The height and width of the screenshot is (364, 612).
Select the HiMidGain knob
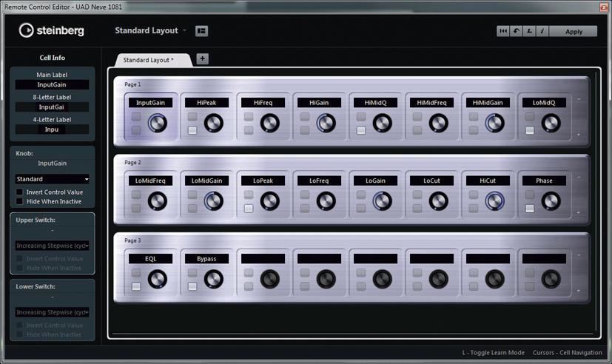click(494, 124)
